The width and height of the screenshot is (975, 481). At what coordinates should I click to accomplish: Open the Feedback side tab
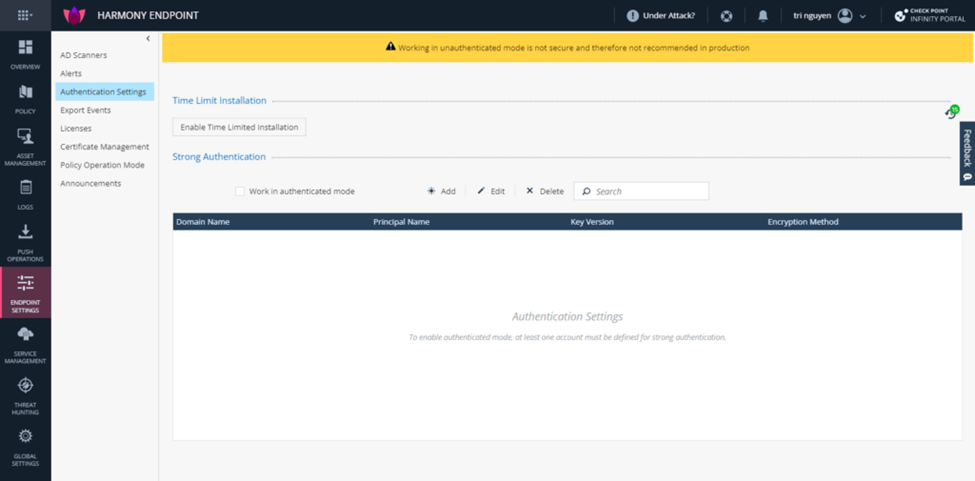[x=967, y=153]
